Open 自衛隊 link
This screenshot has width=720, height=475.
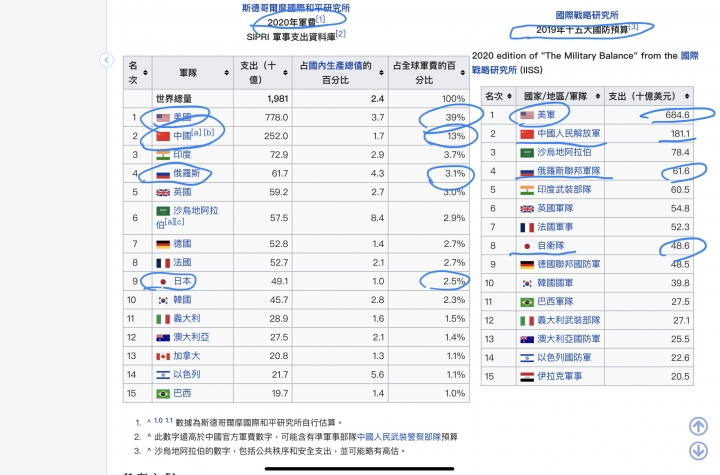(551, 246)
